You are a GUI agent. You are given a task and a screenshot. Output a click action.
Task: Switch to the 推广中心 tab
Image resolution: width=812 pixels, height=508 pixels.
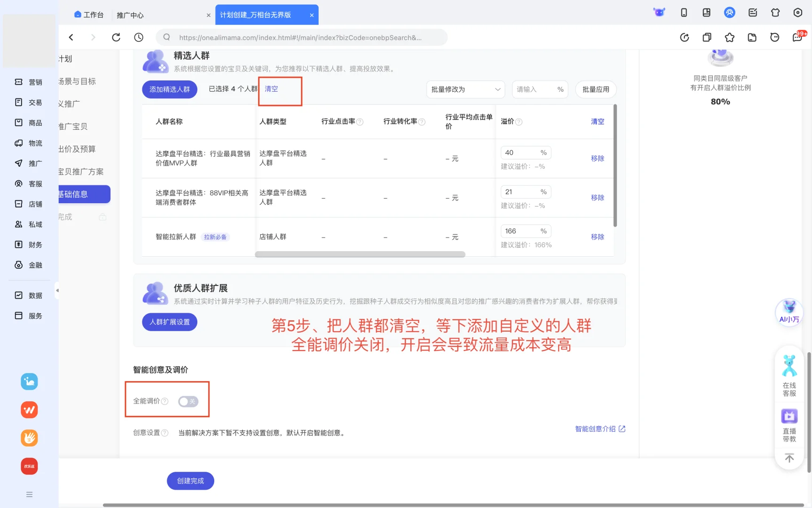click(130, 15)
